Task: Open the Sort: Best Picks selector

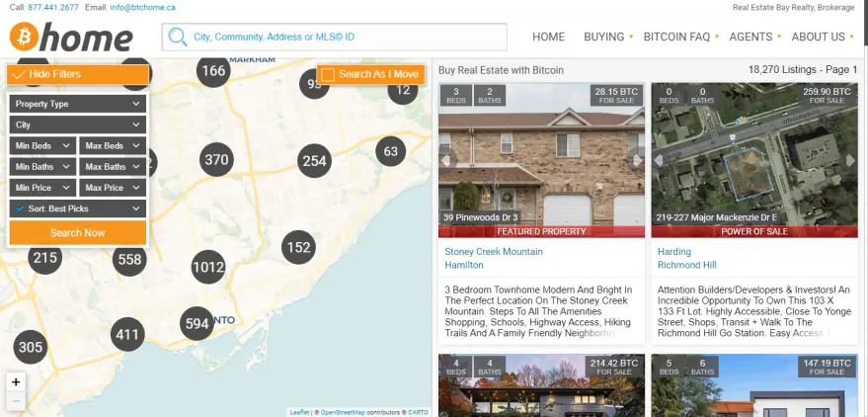Action: [x=78, y=208]
